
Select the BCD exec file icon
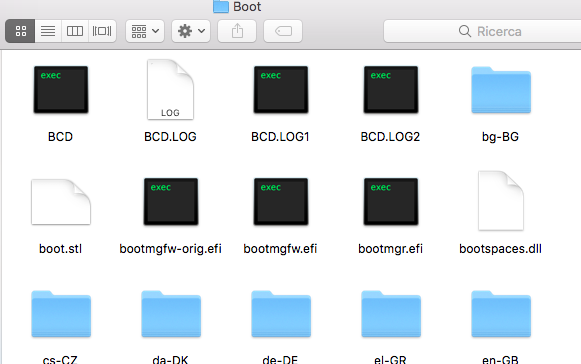coord(61,90)
